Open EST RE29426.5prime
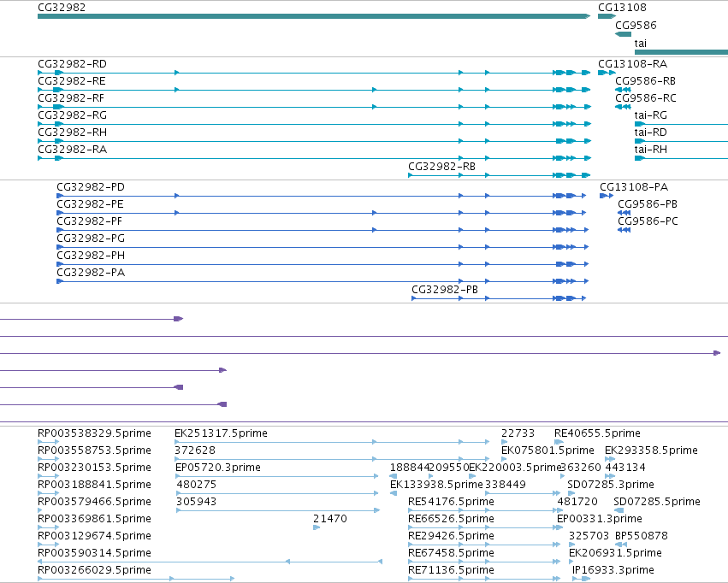 (451, 537)
